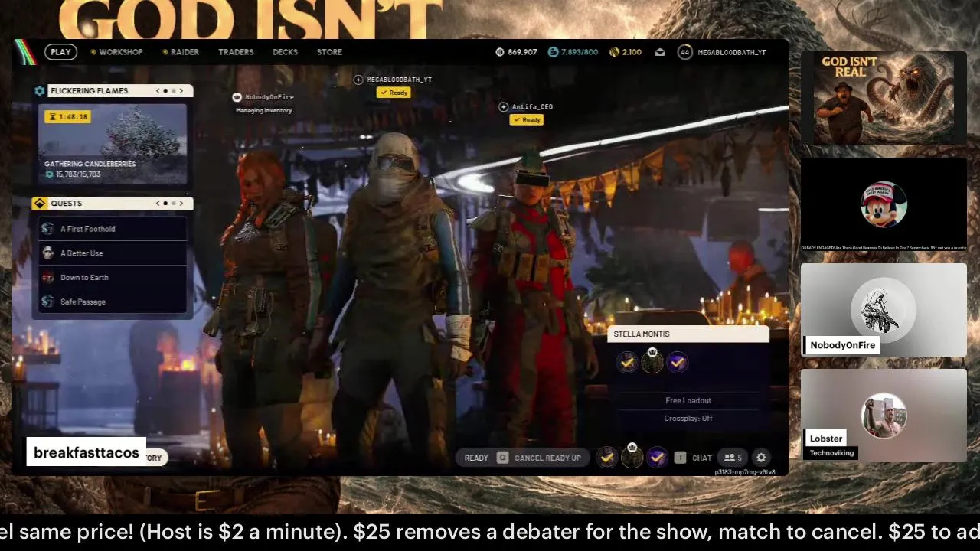
Task: Toggle the Free Loadout option
Action: [688, 401]
